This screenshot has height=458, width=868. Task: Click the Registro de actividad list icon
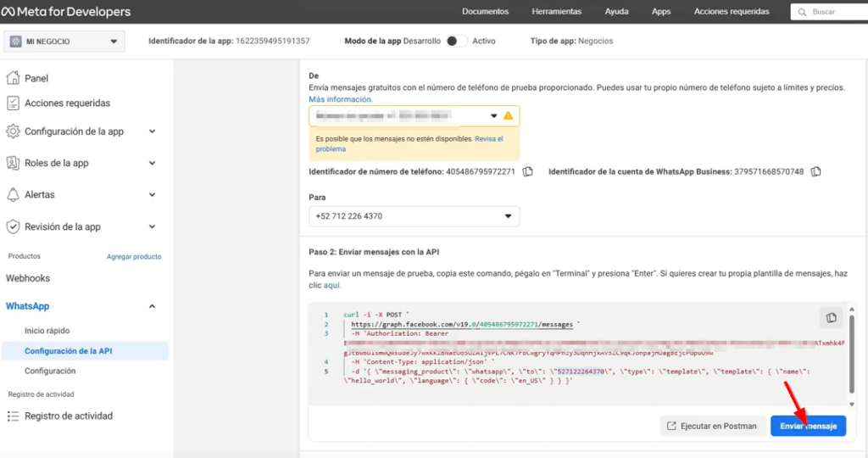pyautogui.click(x=13, y=416)
